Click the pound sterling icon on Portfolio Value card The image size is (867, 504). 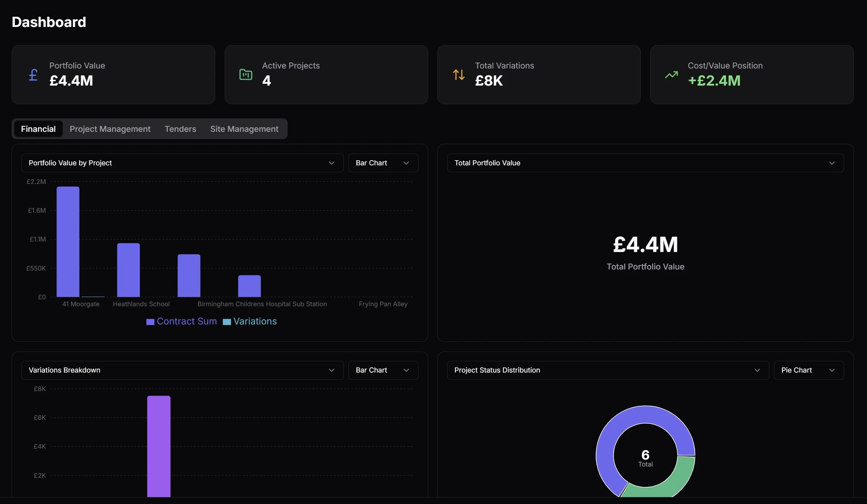pyautogui.click(x=32, y=74)
